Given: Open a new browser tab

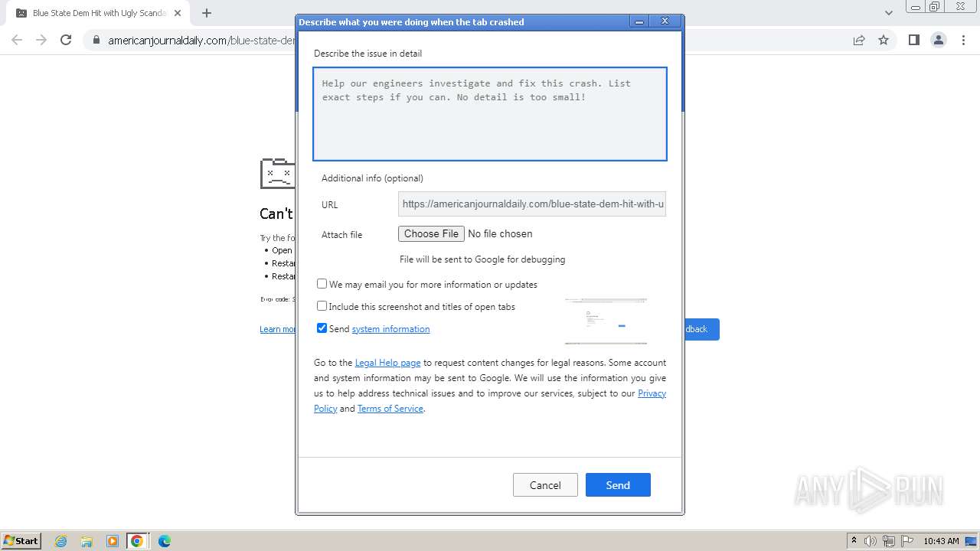Looking at the screenshot, I should pos(207,13).
